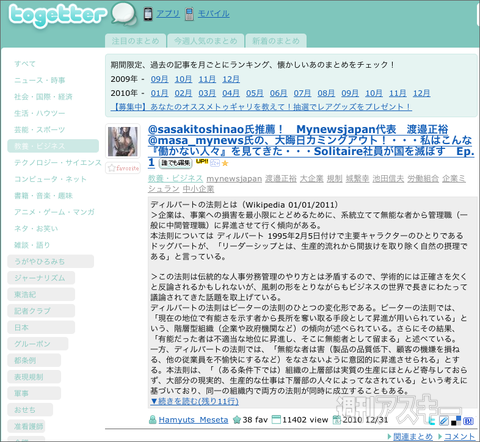Click the favorite star button under the thumbnail
The image size is (480, 442).
point(123,168)
